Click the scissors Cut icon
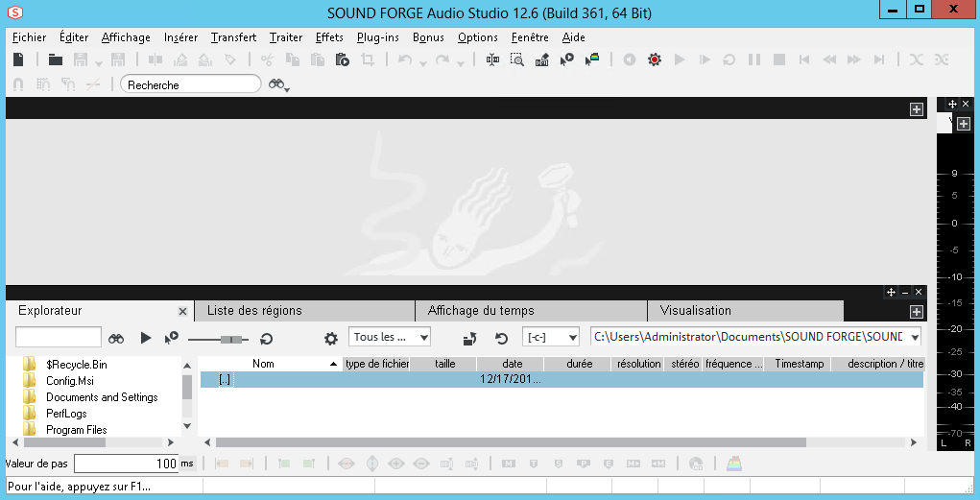Screen dimensions: 980x500 tap(268, 60)
